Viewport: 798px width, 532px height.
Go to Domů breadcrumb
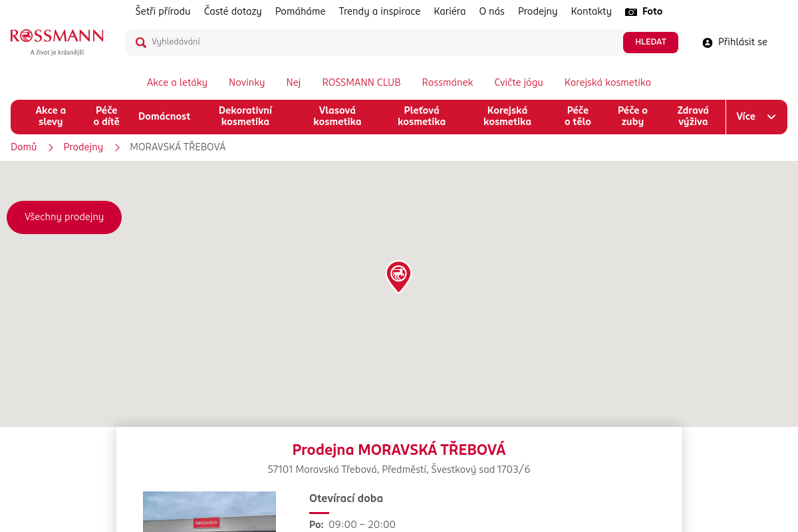tap(24, 147)
